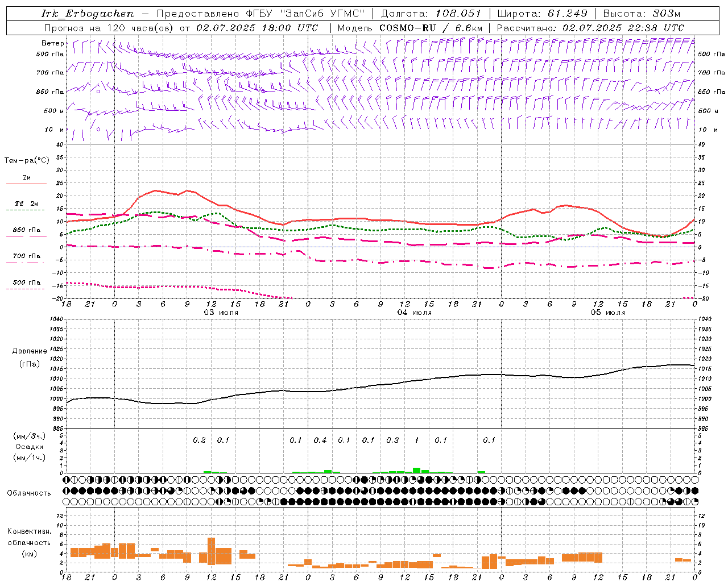Click the Td 2м dew point legend entry
Viewport: 728px width, 582px height.
(x=27, y=203)
